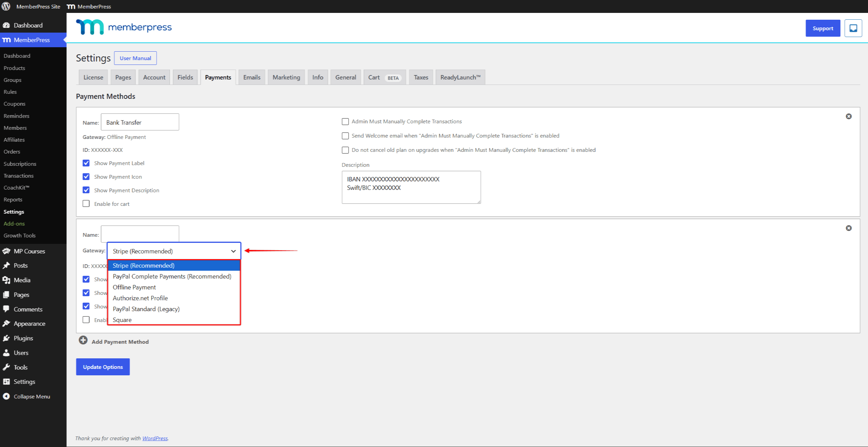Viewport: 868px width, 447px height.
Task: Open the green Add-ons menu item
Action: point(14,224)
